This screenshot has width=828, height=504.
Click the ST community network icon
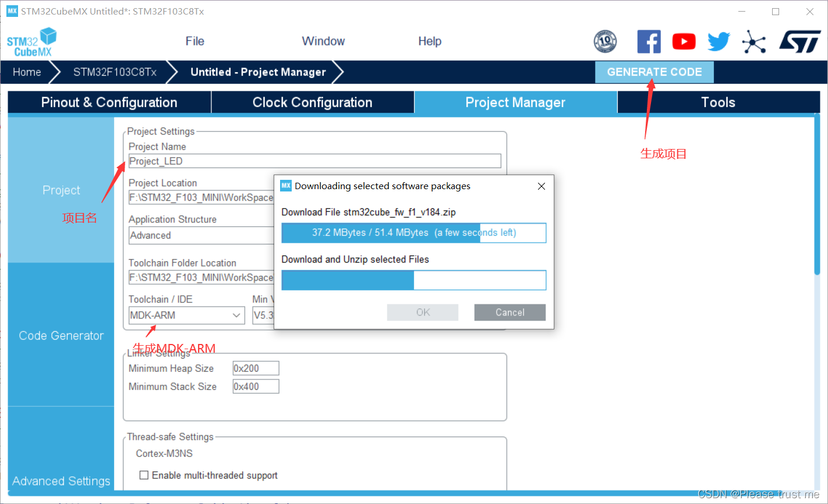[x=754, y=42]
